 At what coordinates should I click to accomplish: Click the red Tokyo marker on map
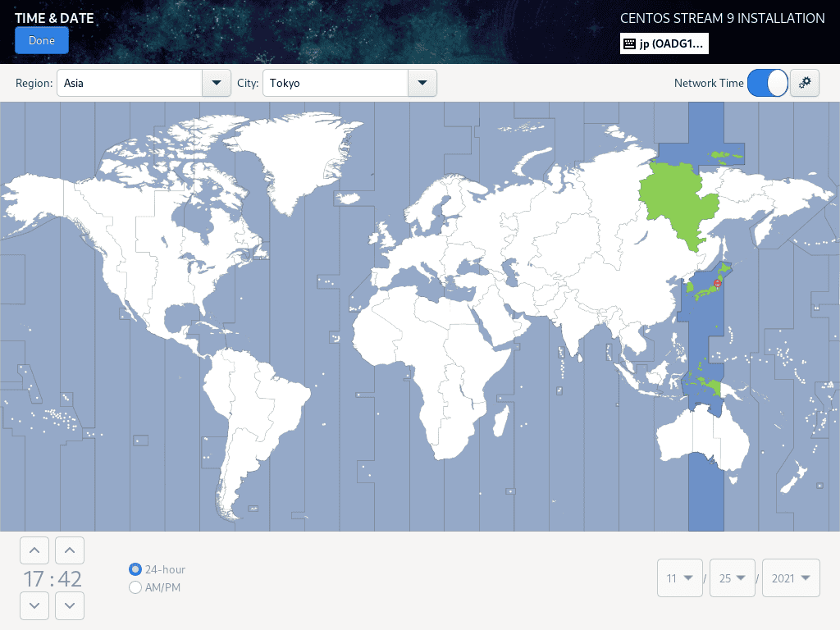tap(717, 283)
